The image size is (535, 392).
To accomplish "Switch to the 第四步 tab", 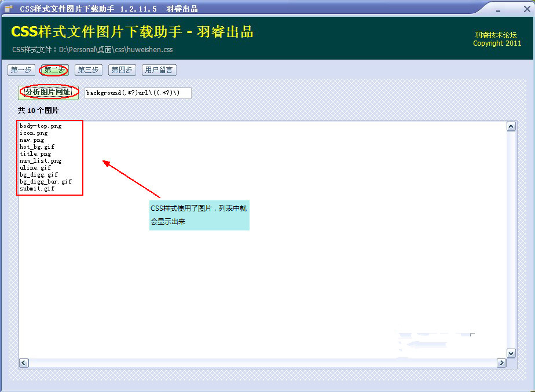I will click(122, 69).
